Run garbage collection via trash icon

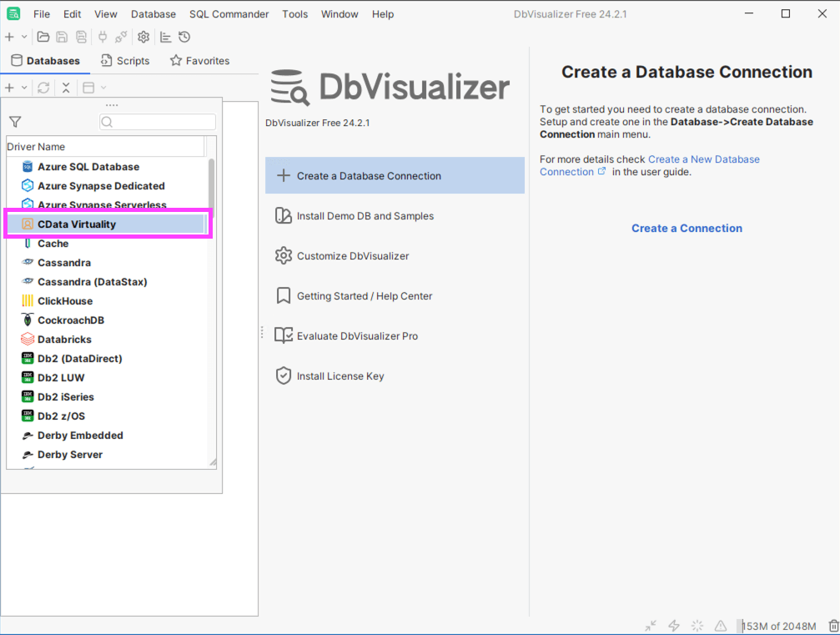pyautogui.click(x=832, y=626)
